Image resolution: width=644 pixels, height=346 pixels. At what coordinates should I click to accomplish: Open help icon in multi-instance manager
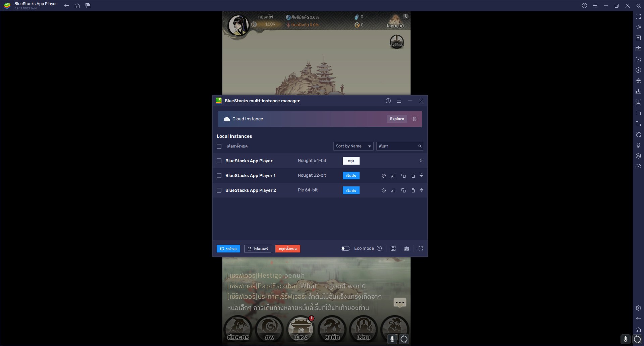[x=388, y=101]
